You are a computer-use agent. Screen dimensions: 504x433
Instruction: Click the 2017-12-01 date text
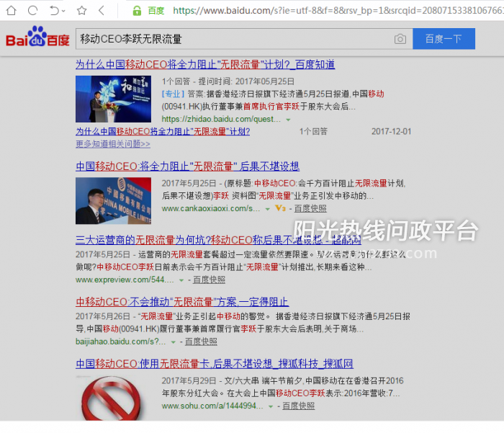click(x=391, y=131)
